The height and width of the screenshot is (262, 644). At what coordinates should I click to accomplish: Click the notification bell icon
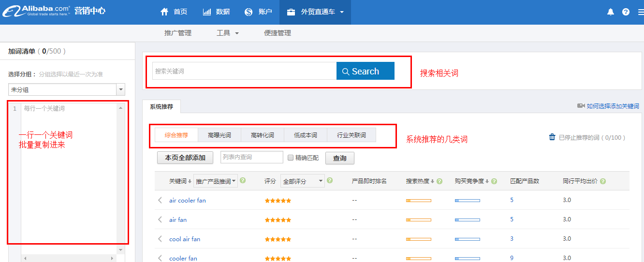610,12
